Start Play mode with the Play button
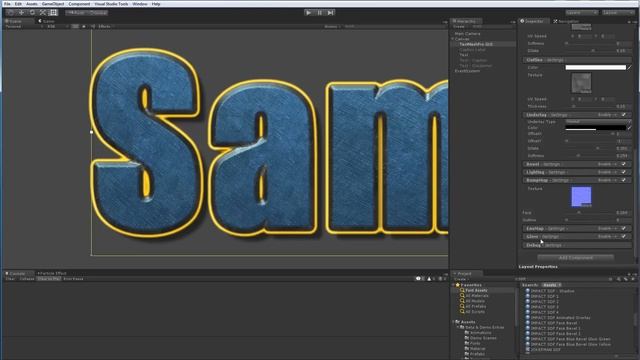This screenshot has height=360, width=640. point(309,13)
